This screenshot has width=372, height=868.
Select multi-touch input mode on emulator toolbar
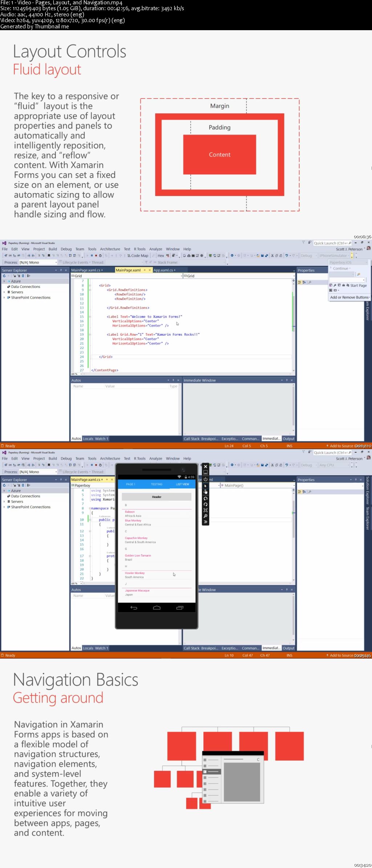(206, 492)
